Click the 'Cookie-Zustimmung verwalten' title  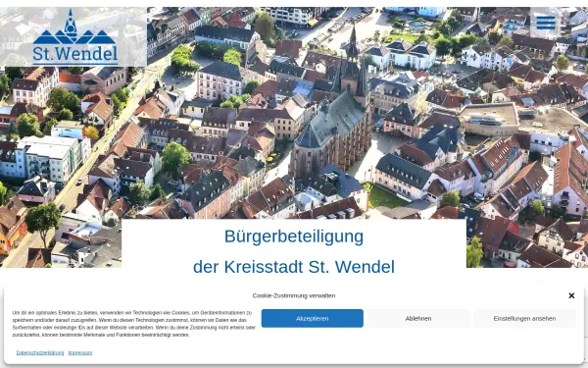pyautogui.click(x=294, y=295)
